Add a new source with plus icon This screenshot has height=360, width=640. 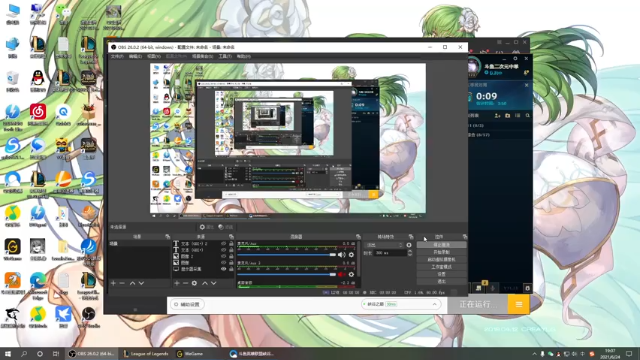point(177,283)
